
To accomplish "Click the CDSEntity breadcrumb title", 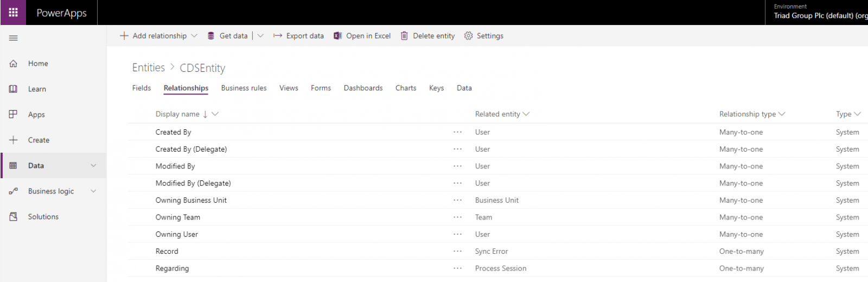I will coord(202,68).
